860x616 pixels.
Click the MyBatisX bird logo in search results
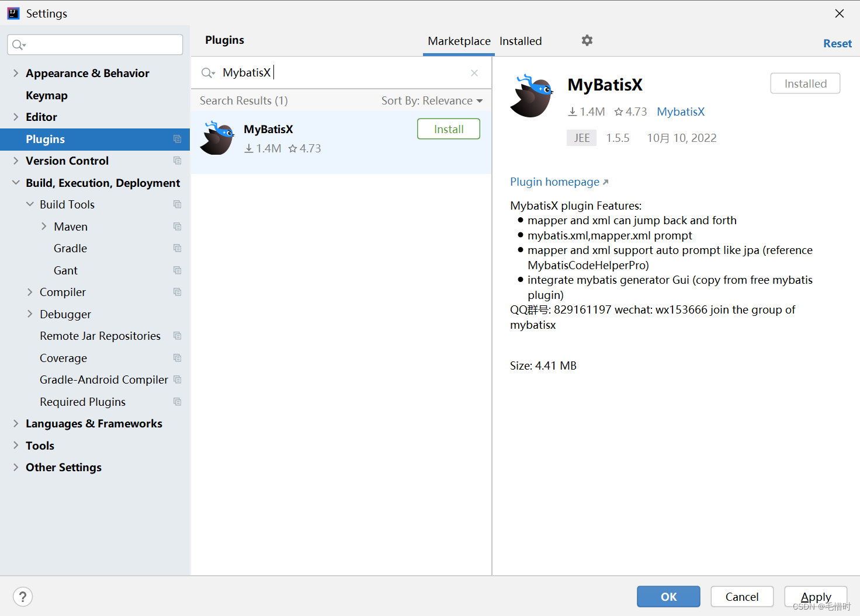pyautogui.click(x=217, y=138)
